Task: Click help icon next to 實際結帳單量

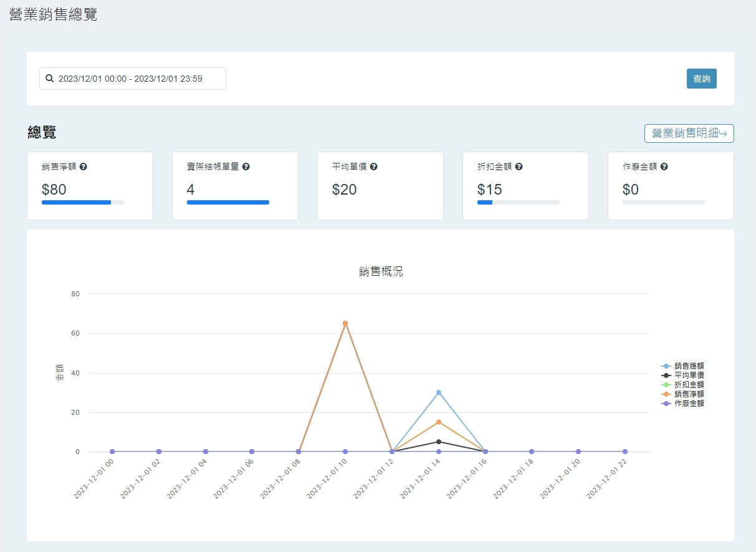Action: 246,167
